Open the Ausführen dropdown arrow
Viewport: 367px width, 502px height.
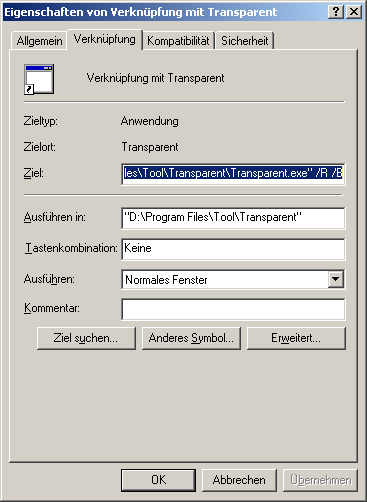click(335, 279)
